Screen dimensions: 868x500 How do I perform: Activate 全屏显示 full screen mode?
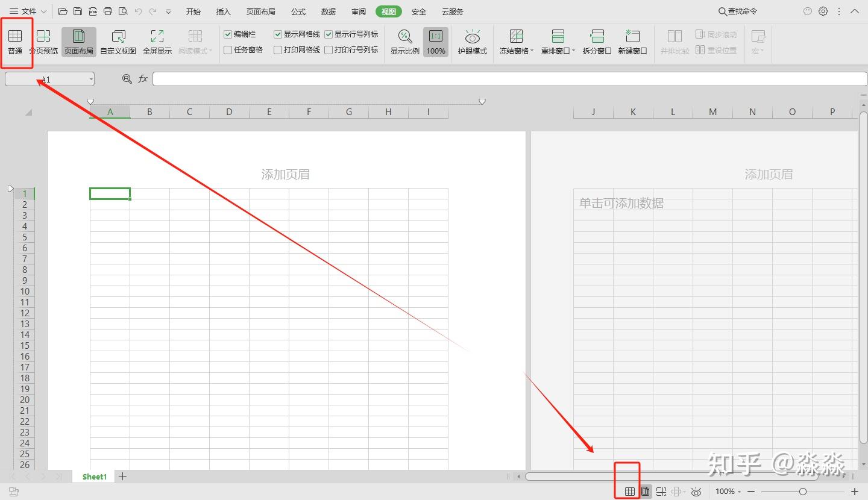coord(157,42)
